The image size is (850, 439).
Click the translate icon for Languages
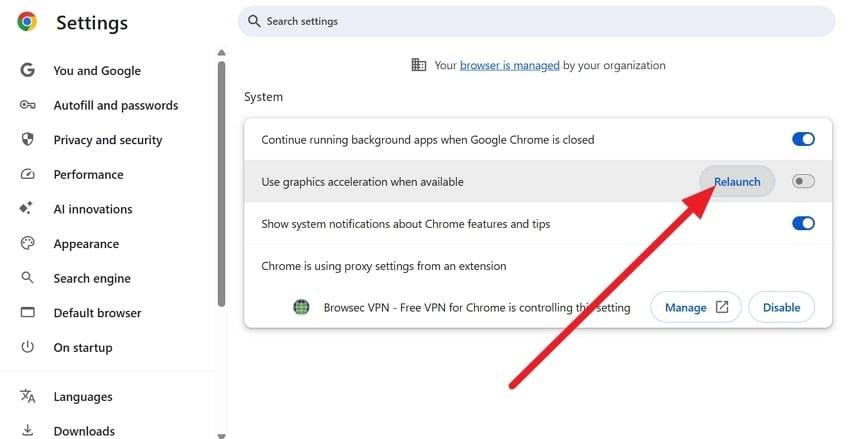pos(28,396)
